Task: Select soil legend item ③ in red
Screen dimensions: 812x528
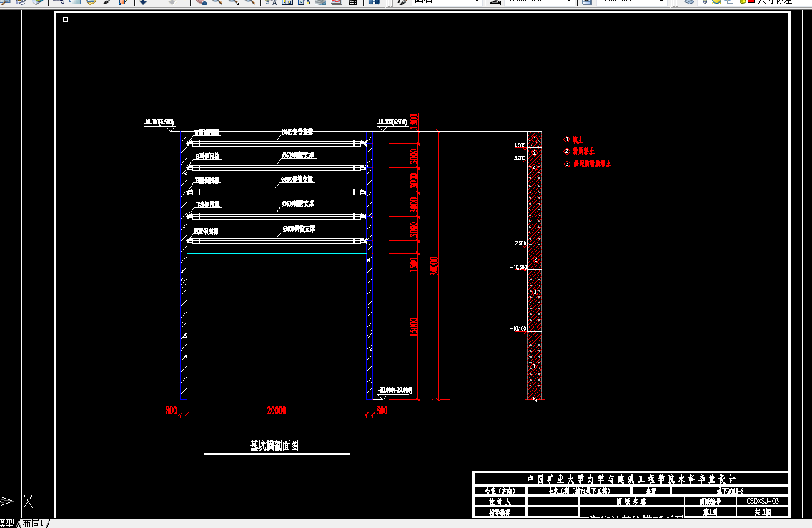Action: [588, 164]
